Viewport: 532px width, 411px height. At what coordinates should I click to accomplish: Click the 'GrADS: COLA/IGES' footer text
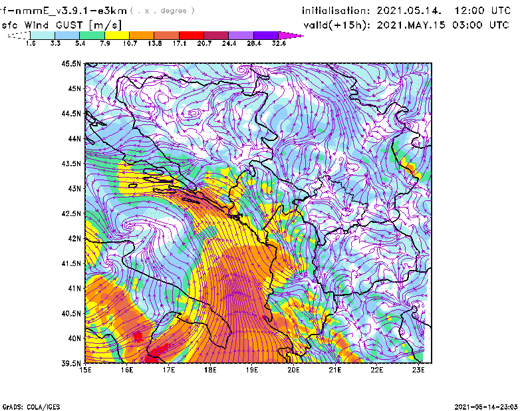point(31,407)
